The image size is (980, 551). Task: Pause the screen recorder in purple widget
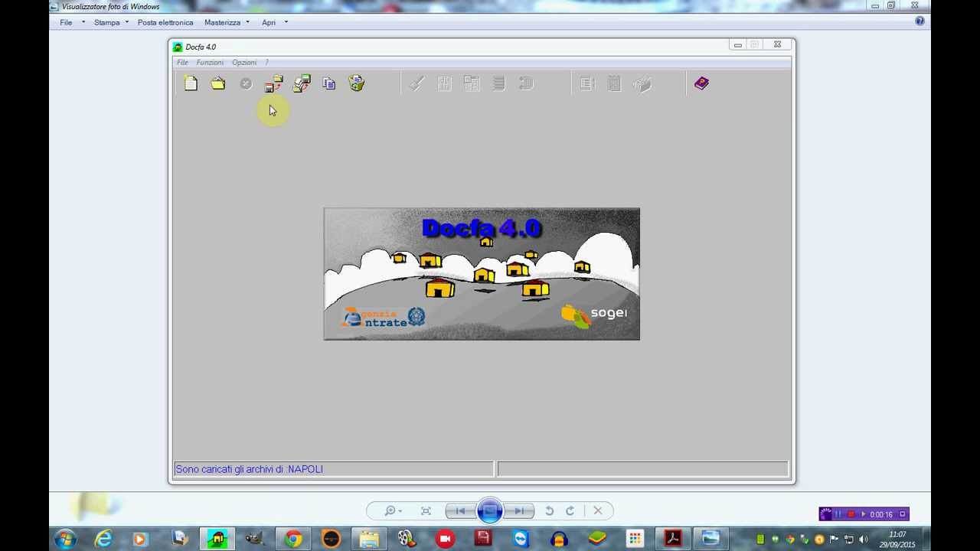(838, 514)
